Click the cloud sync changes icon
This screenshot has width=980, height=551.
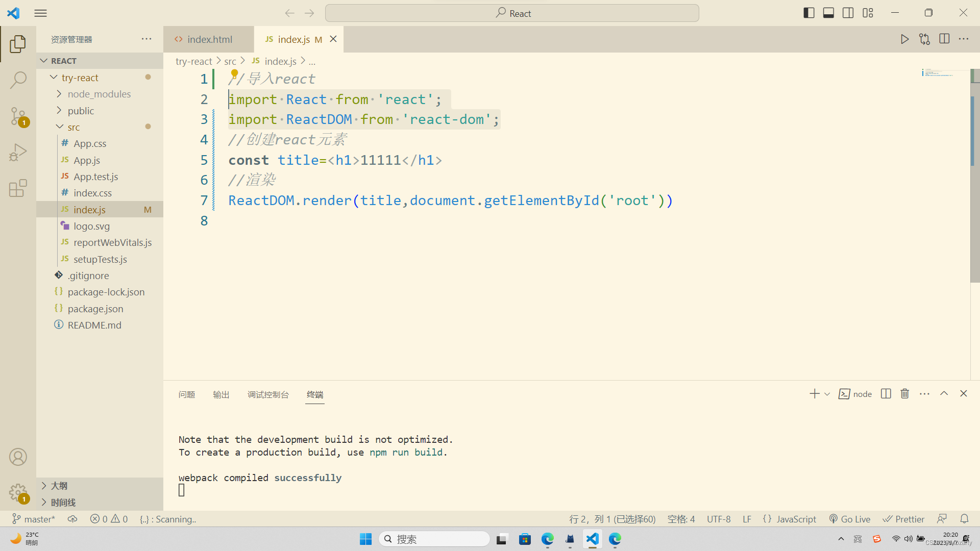pyautogui.click(x=72, y=519)
